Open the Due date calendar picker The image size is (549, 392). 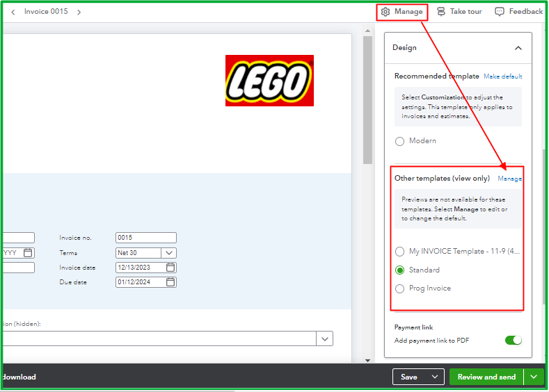(x=170, y=282)
